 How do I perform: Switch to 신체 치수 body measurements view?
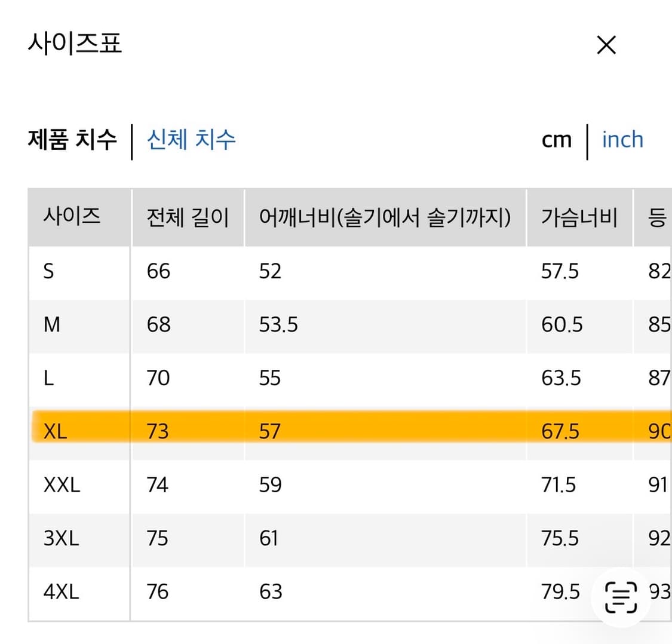coord(190,139)
